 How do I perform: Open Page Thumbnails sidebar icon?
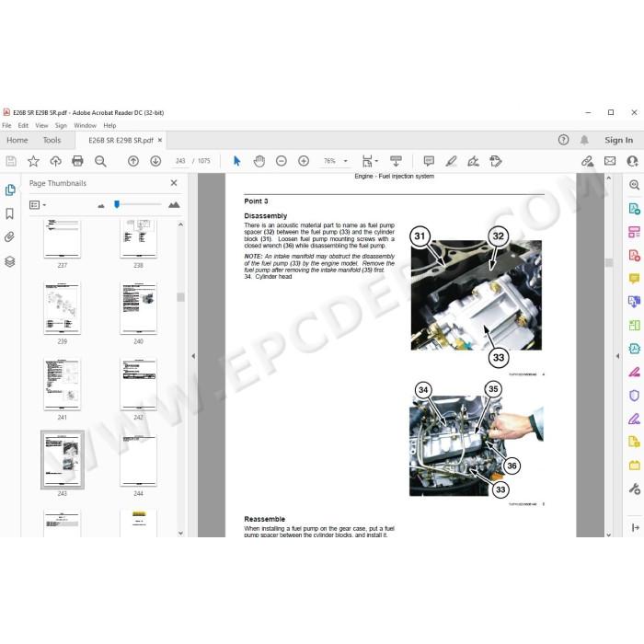[x=10, y=190]
